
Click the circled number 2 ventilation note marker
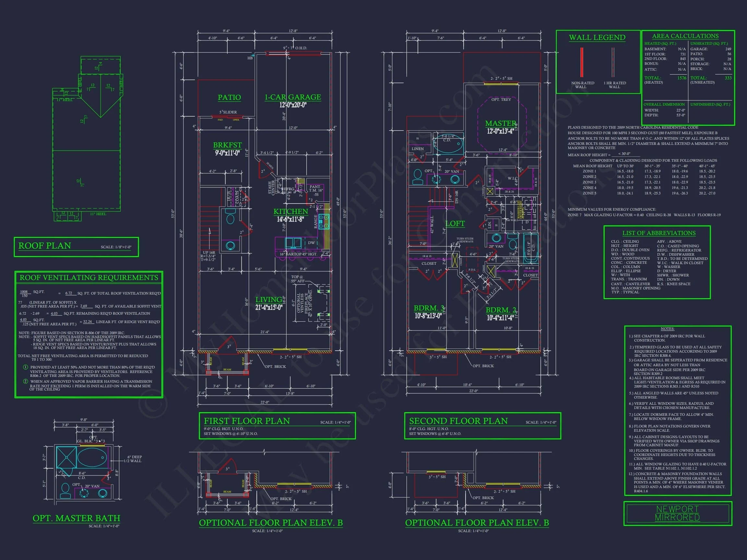[25, 381]
